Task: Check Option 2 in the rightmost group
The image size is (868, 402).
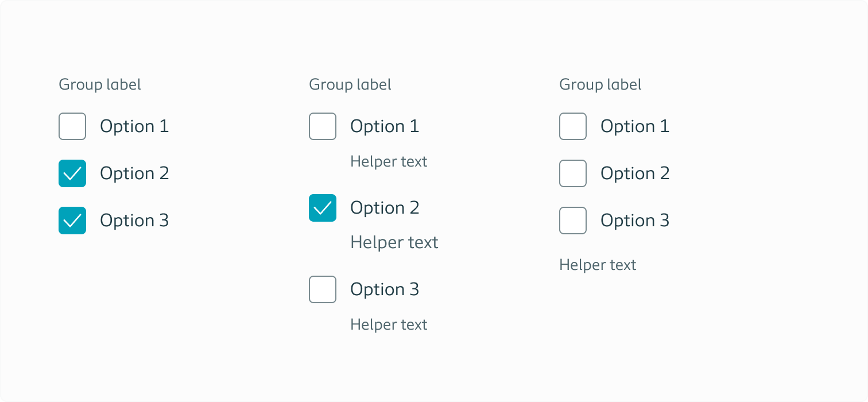Action: (572, 173)
